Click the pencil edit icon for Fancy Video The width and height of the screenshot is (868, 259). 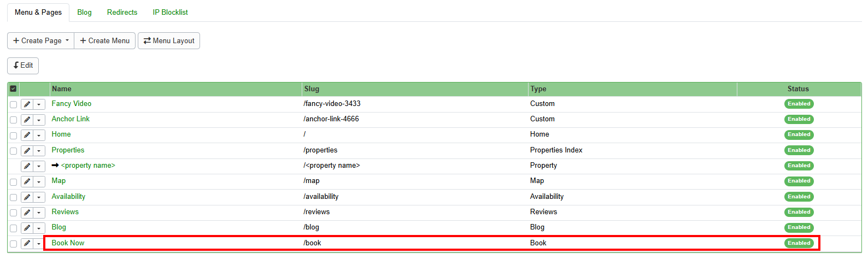point(27,104)
